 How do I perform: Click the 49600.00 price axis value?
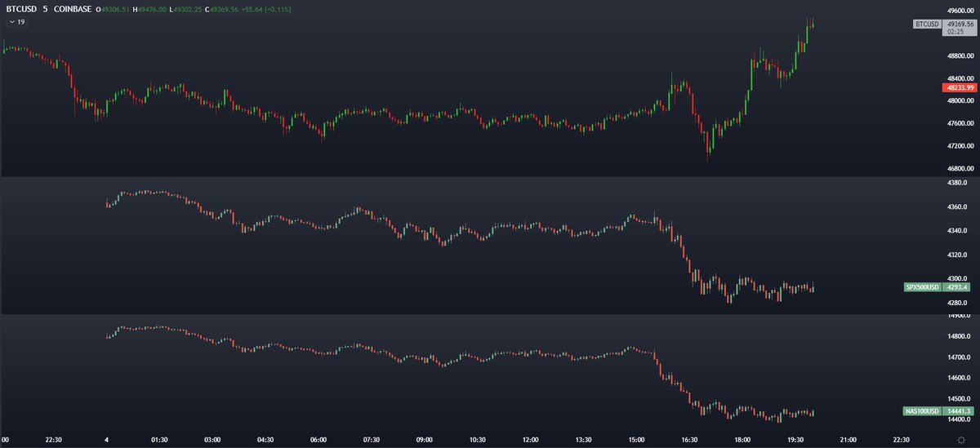click(x=960, y=12)
